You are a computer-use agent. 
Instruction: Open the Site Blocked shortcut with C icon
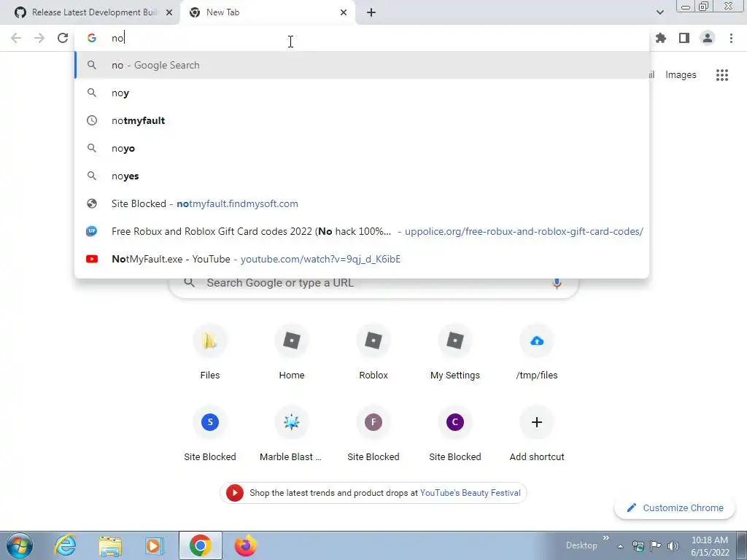tap(455, 435)
